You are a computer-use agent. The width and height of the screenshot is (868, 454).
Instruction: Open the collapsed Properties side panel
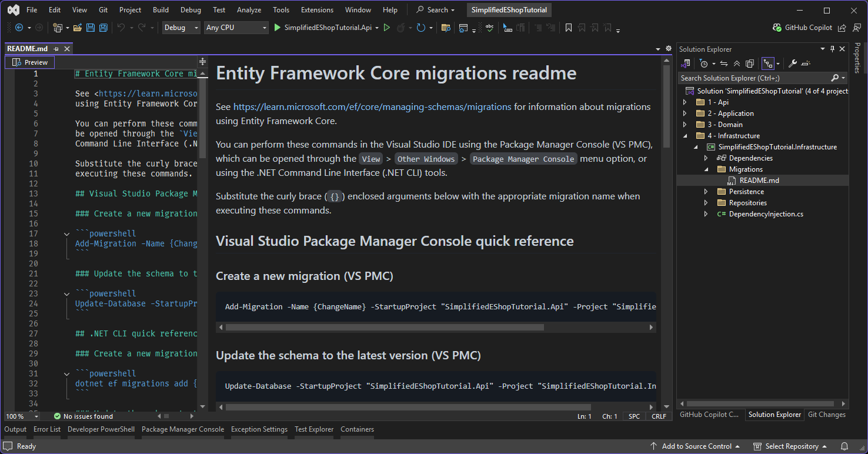pos(857,58)
